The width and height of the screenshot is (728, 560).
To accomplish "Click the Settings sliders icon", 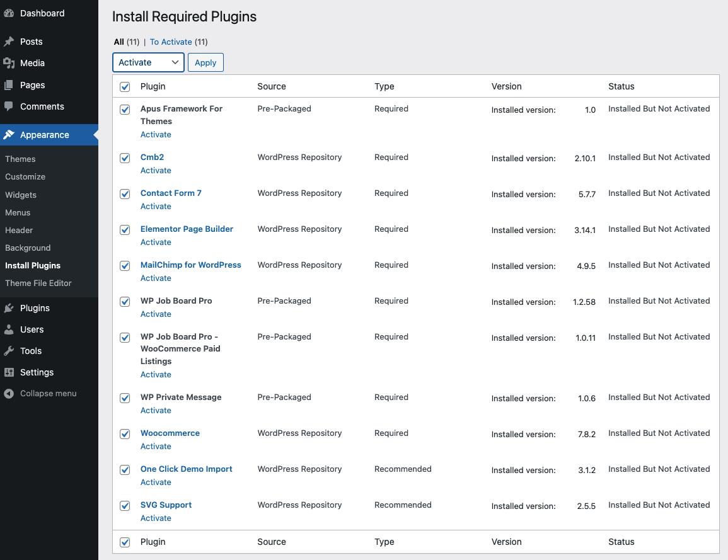I will click(9, 372).
